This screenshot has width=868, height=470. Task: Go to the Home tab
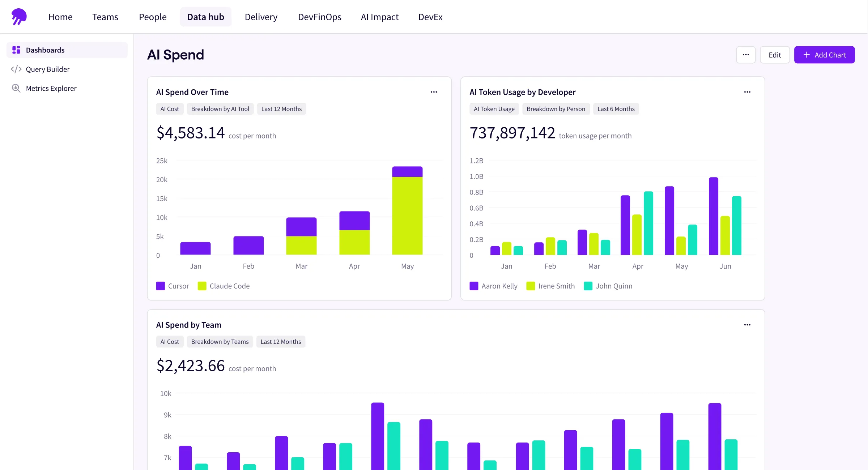[x=60, y=17]
